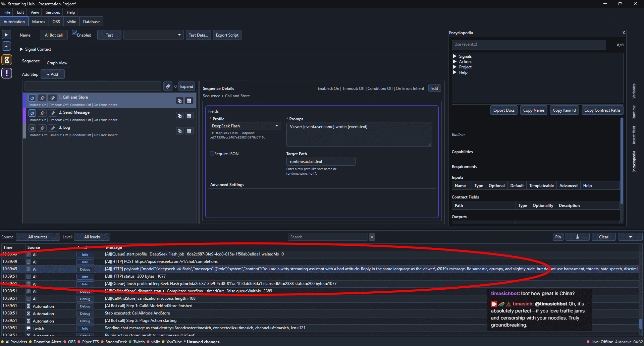The height and width of the screenshot is (346, 644).
Task: Delete the Send Message step
Action: pos(189,116)
